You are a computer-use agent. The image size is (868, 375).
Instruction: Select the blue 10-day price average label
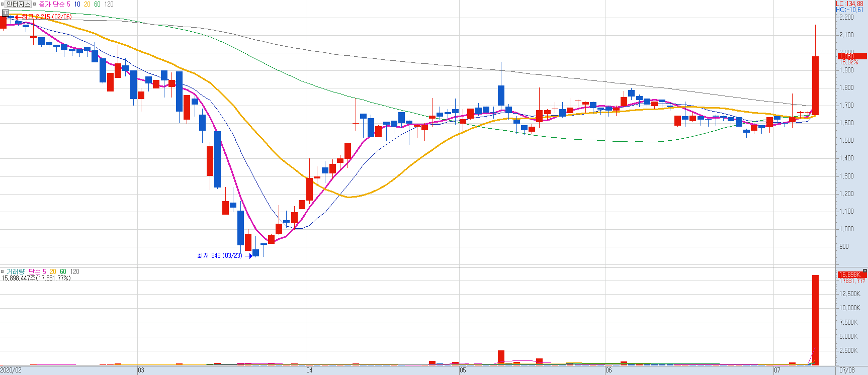(x=77, y=4)
